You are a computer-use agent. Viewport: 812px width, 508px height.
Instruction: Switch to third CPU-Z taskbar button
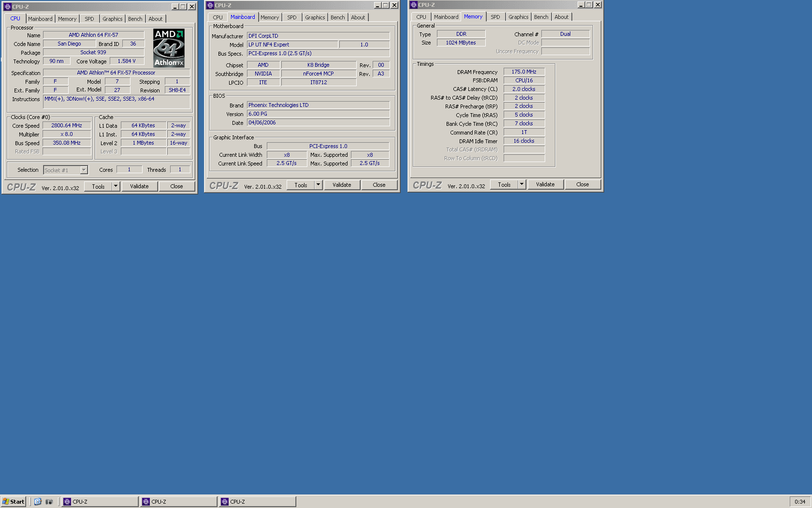(x=258, y=502)
